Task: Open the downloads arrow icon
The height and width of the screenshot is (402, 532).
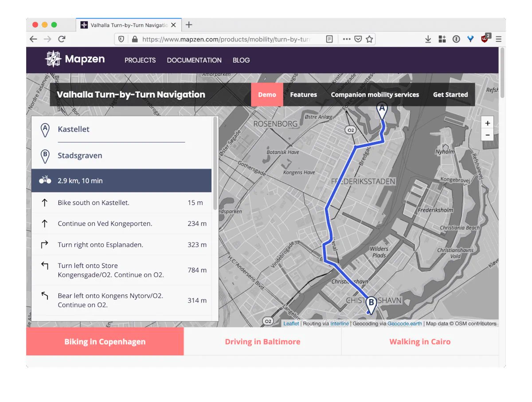Action: tap(428, 39)
